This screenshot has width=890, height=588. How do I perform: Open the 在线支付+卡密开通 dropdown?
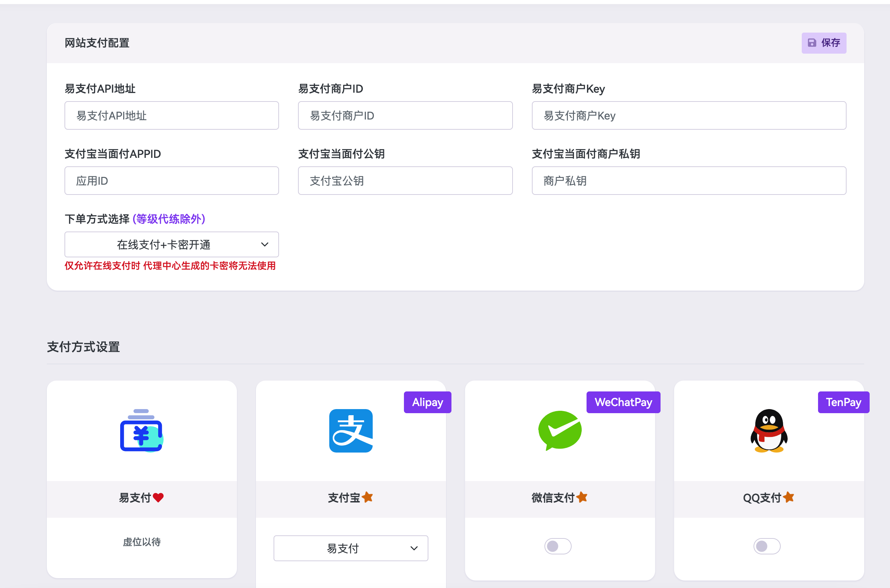point(171,244)
